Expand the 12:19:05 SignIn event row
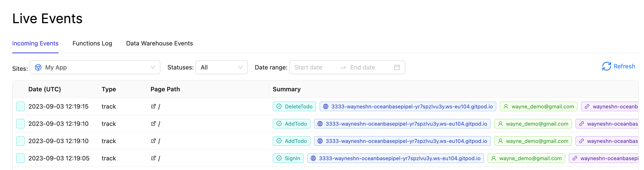 pyautogui.click(x=21, y=158)
